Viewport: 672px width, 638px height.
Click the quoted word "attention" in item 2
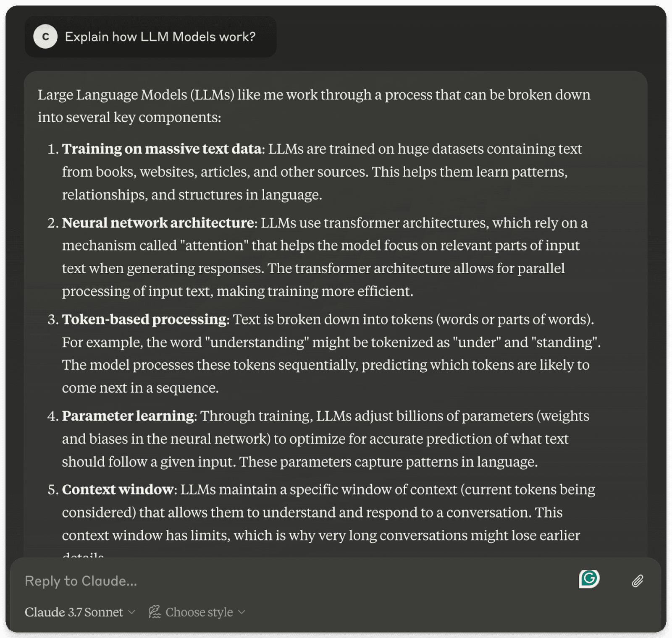pos(214,246)
